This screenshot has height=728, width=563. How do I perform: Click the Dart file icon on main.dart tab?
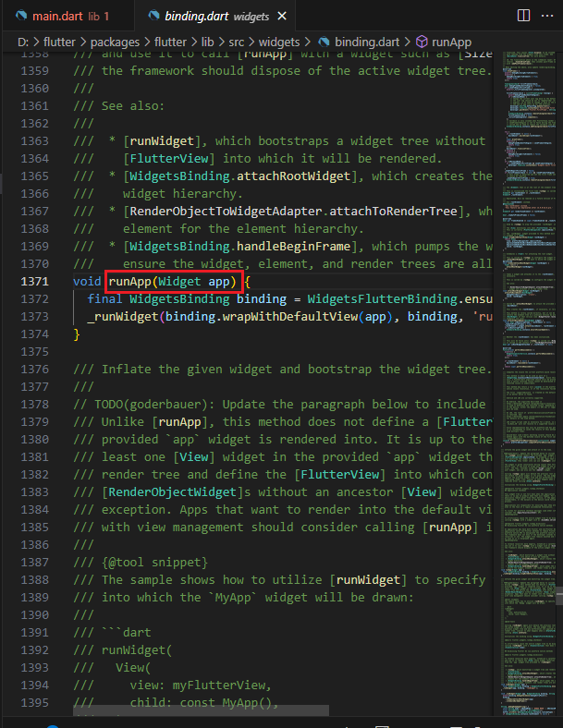coord(21,17)
